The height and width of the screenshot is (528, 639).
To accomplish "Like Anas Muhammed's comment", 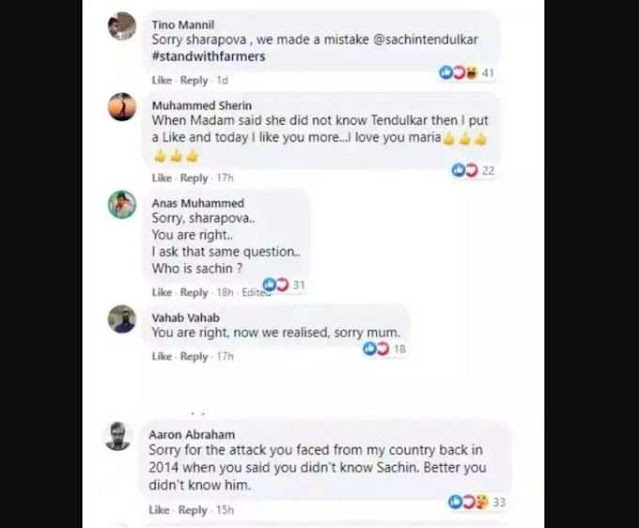I will point(162,293).
